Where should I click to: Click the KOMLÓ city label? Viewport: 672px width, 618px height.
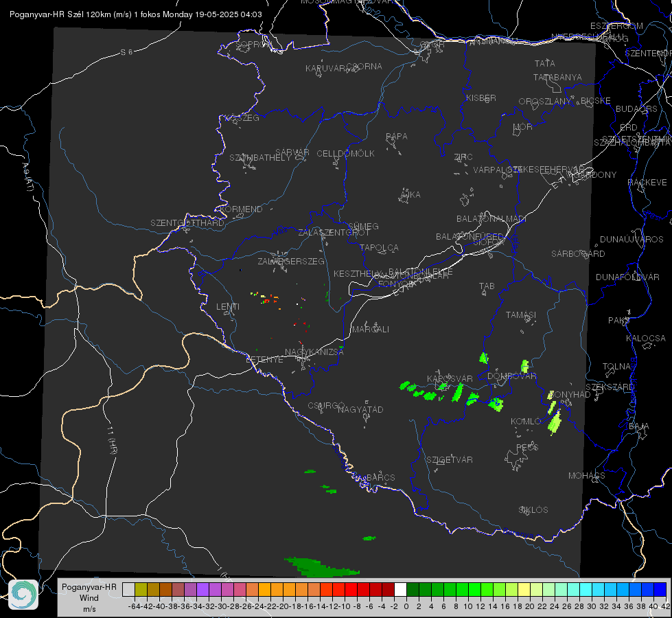point(526,422)
